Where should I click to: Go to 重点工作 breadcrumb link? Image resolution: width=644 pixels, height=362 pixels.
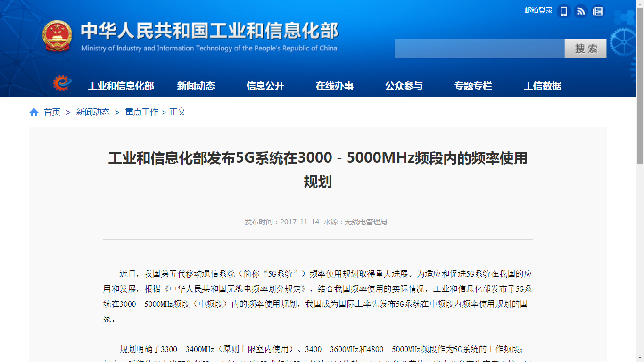(x=141, y=112)
